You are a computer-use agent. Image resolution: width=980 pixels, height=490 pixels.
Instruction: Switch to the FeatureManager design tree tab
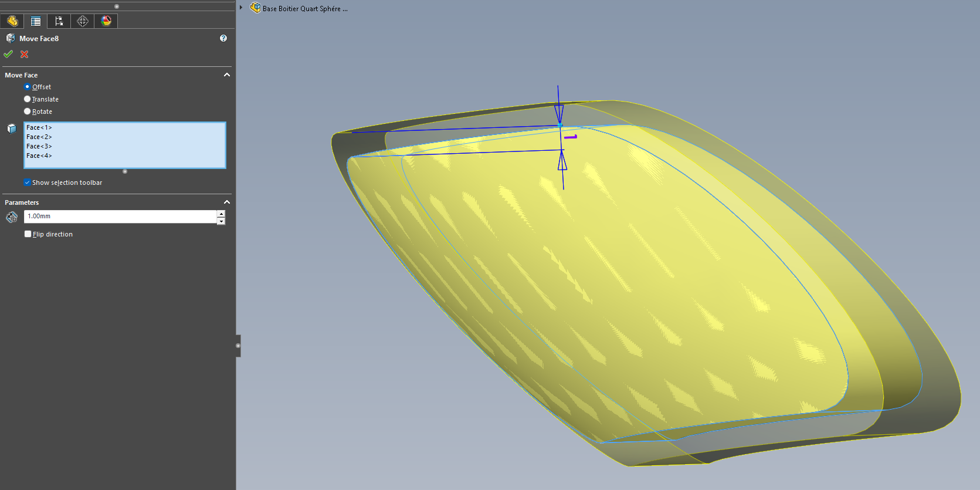pos(12,21)
